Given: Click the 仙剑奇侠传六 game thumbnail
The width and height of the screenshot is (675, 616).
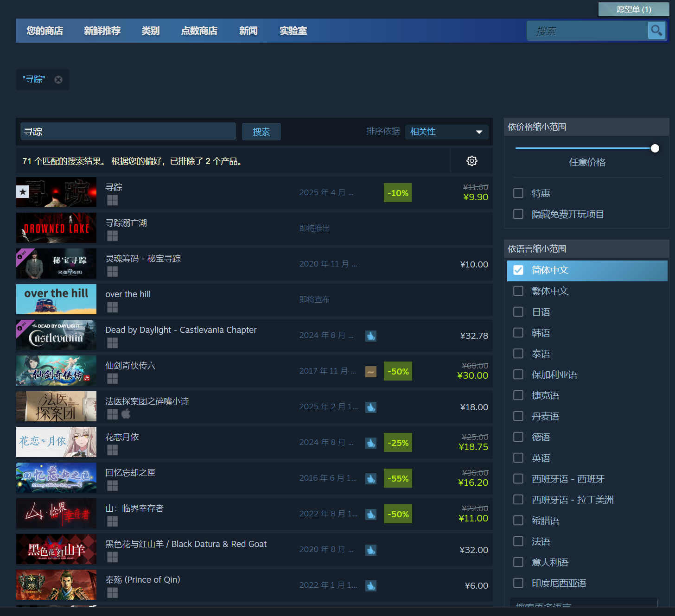Looking at the screenshot, I should pyautogui.click(x=56, y=370).
